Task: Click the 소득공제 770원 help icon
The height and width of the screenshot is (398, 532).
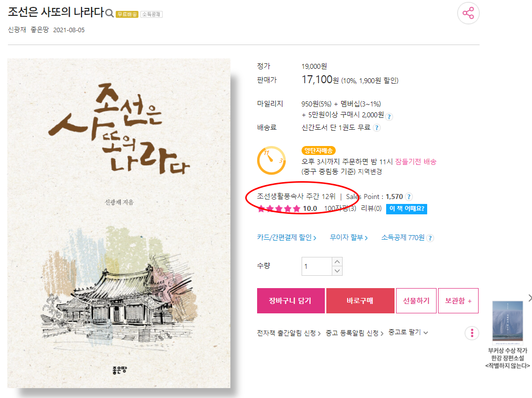Action: click(430, 238)
